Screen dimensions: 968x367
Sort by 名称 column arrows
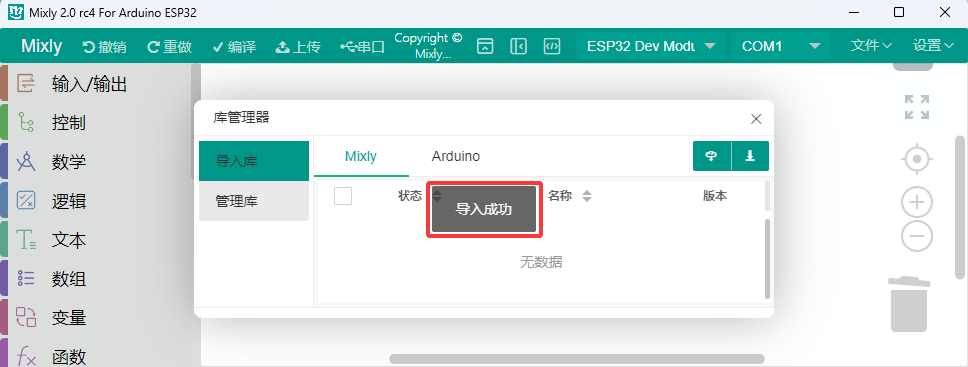tap(587, 196)
